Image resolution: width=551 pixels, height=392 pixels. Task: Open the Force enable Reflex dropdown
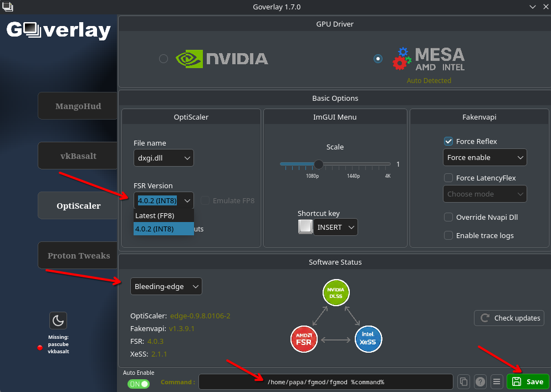(x=485, y=158)
